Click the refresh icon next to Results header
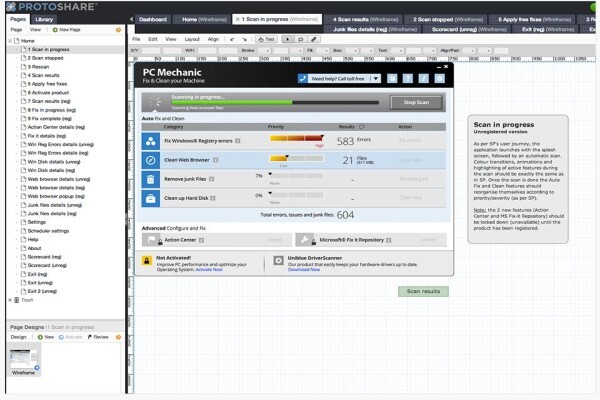 tap(361, 127)
